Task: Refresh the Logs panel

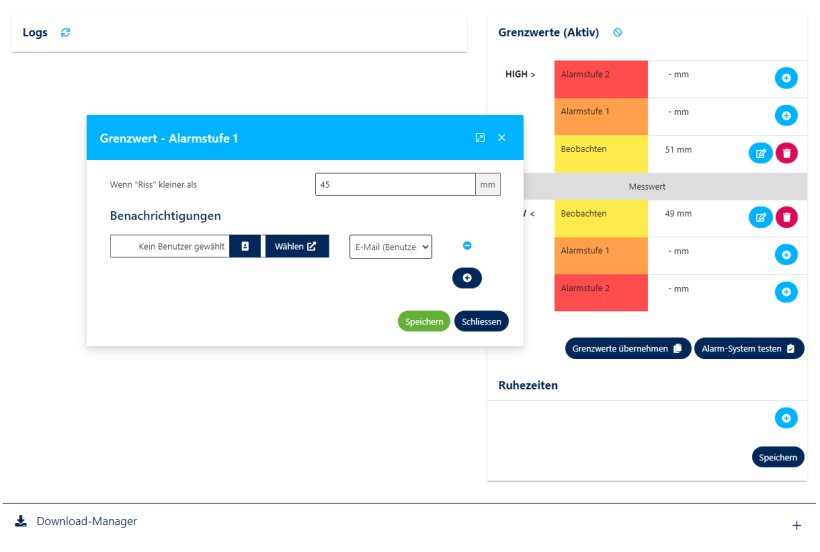Action: pyautogui.click(x=66, y=33)
